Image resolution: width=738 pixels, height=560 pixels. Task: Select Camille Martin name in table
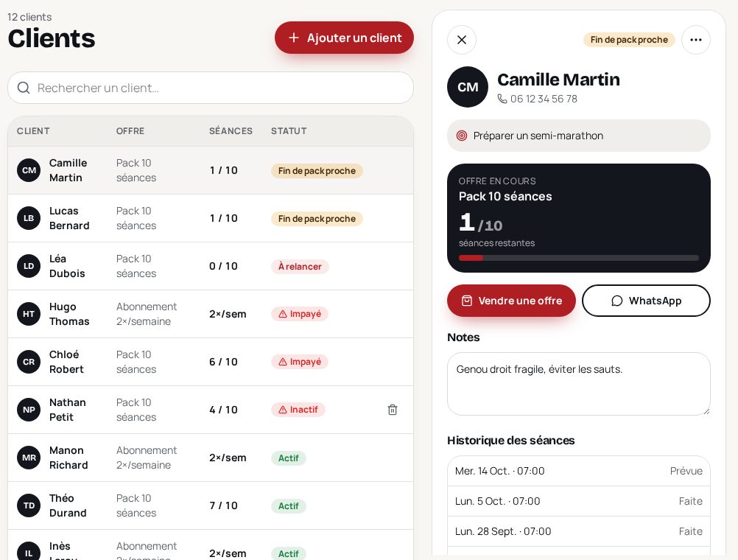(68, 170)
